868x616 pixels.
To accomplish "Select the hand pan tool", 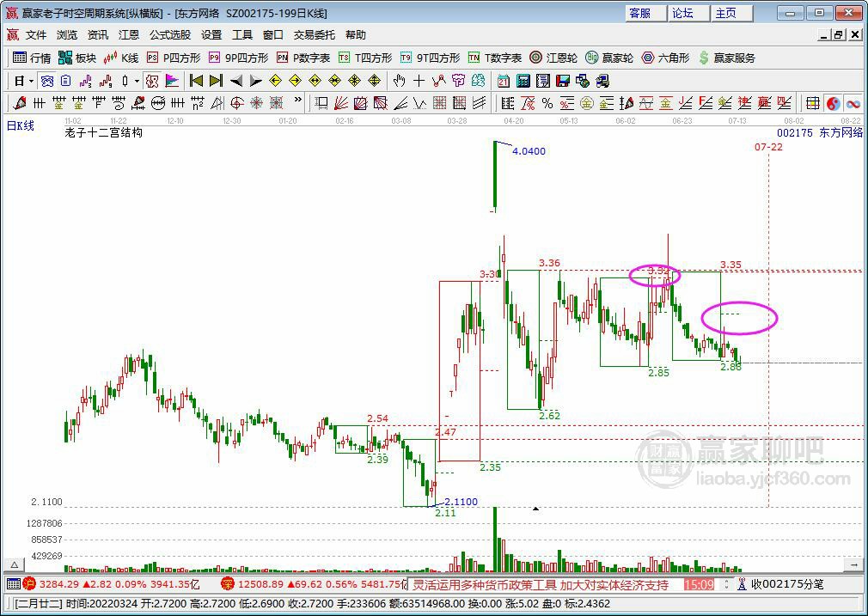I will click(x=399, y=82).
